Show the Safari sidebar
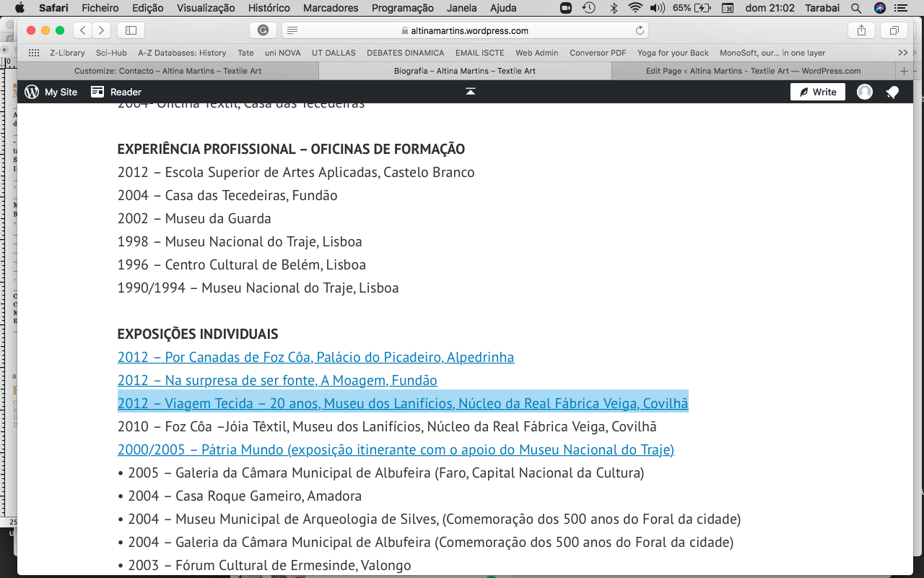Viewport: 924px width, 578px height. pos(131,30)
